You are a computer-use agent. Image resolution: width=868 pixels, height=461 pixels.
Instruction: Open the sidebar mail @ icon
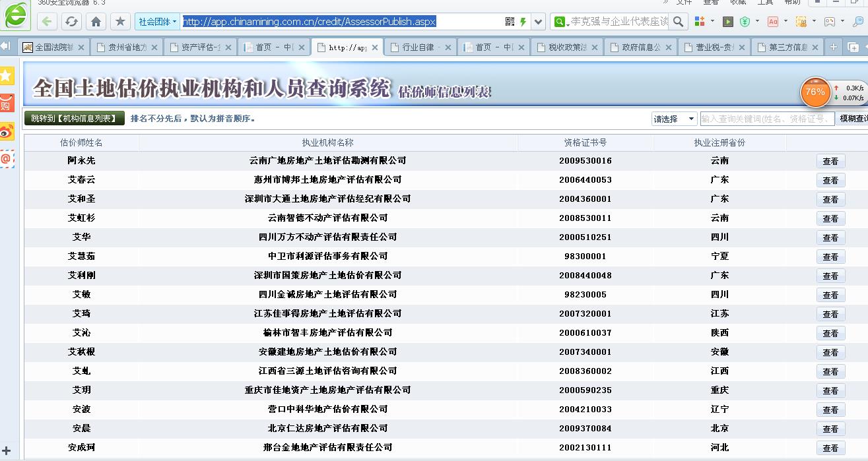pyautogui.click(x=7, y=159)
